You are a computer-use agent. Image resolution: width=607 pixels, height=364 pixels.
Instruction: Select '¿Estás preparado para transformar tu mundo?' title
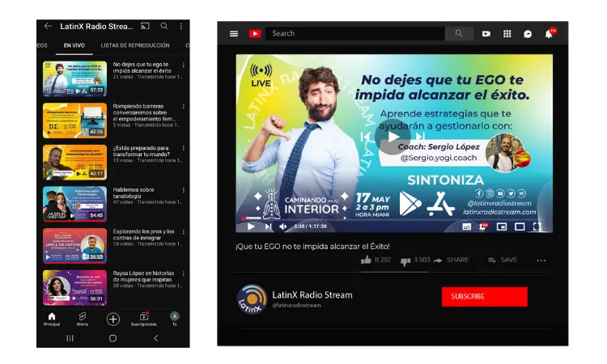pos(142,151)
